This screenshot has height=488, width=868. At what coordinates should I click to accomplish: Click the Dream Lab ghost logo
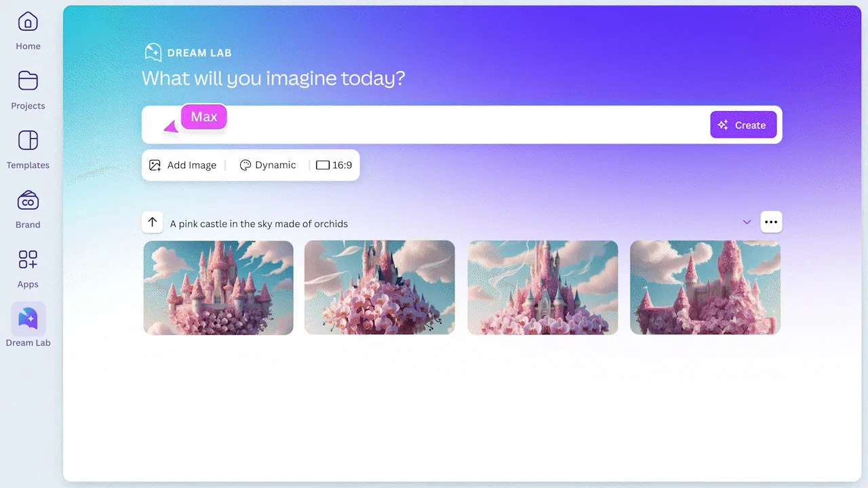152,52
